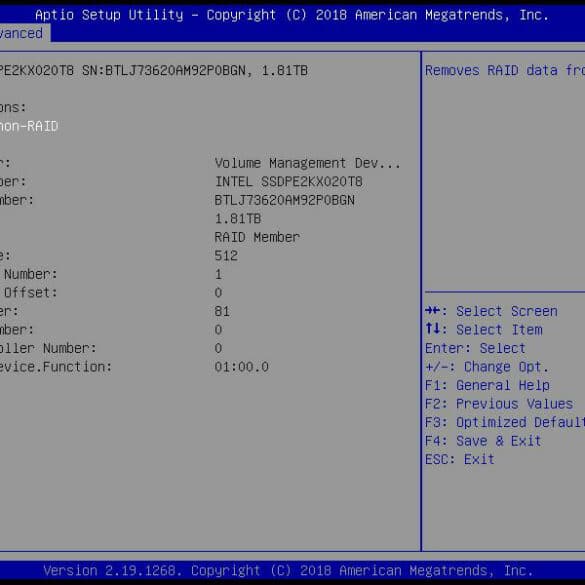Click the drive header line with SN
The height and width of the screenshot is (585, 585).
pyautogui.click(x=154, y=71)
